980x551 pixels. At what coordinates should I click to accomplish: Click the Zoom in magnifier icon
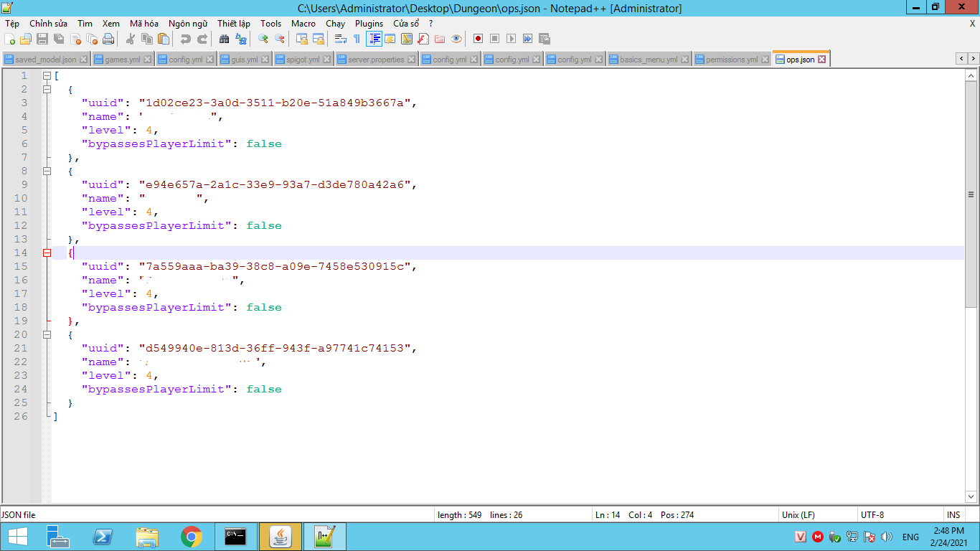pyautogui.click(x=263, y=39)
